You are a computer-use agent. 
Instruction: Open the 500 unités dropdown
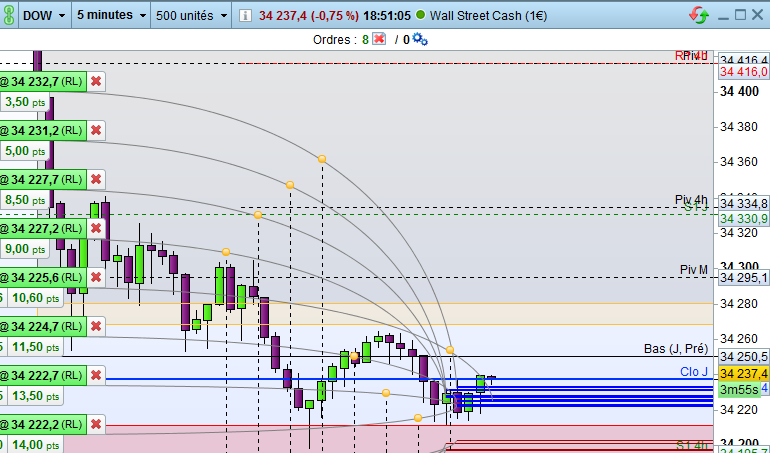pos(192,16)
